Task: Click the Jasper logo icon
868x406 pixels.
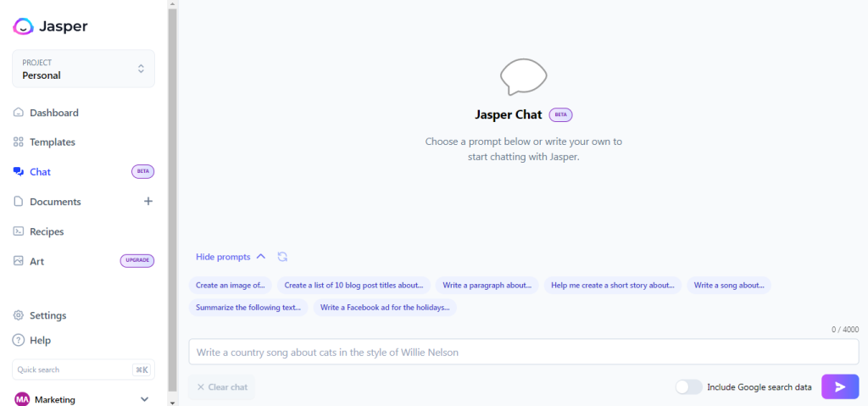Action: point(23,26)
